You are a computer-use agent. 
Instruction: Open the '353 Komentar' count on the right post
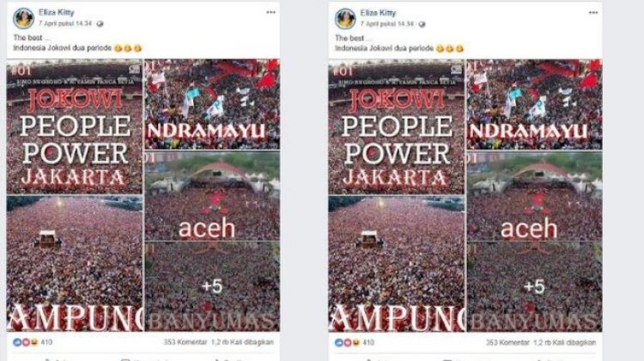click(507, 342)
